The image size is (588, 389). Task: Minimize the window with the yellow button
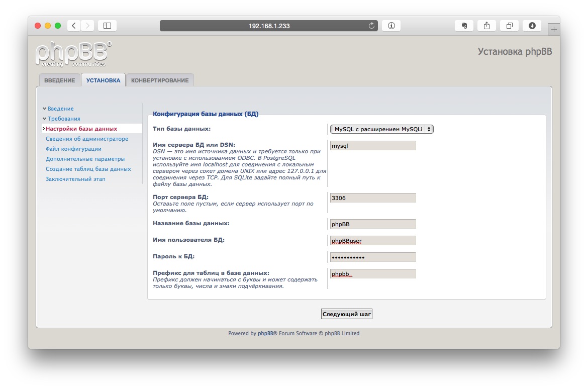(48, 26)
